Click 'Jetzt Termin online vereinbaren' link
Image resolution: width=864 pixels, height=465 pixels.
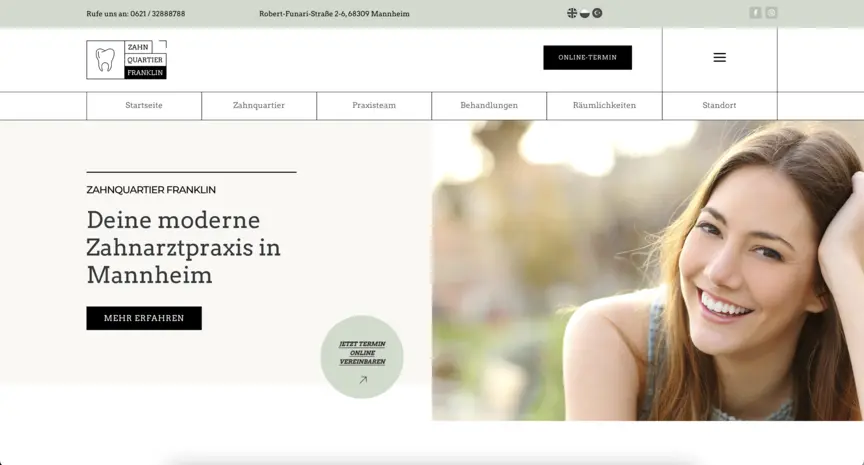click(362, 353)
